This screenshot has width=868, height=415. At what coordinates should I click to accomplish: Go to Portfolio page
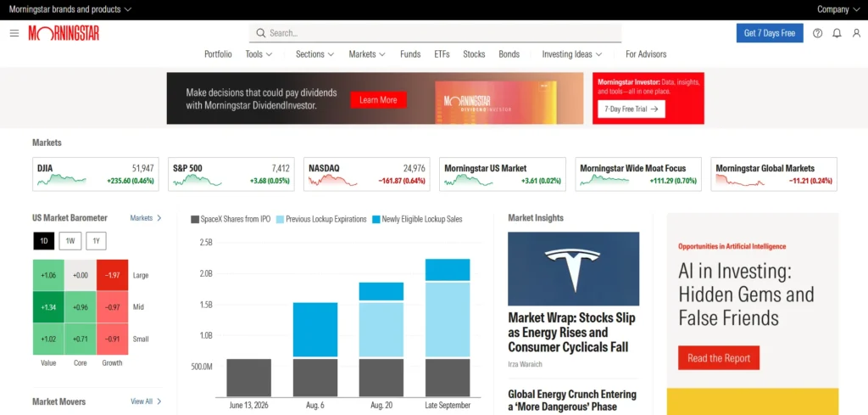(x=218, y=54)
